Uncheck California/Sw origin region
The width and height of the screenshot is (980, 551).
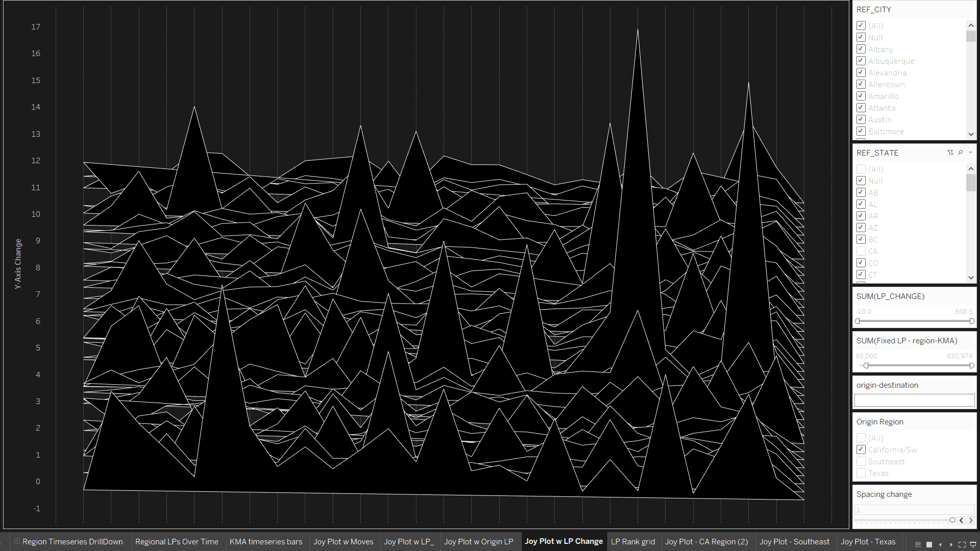click(861, 449)
